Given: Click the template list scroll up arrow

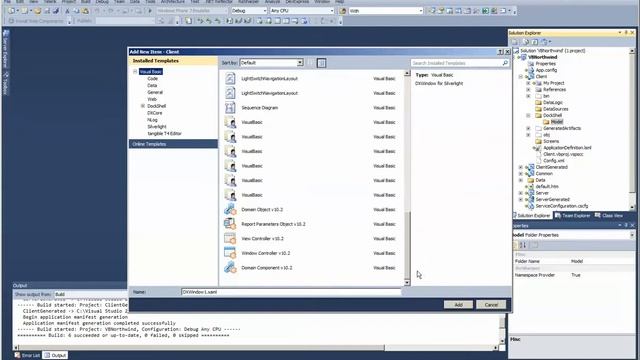Looking at the screenshot, I should tap(407, 73).
